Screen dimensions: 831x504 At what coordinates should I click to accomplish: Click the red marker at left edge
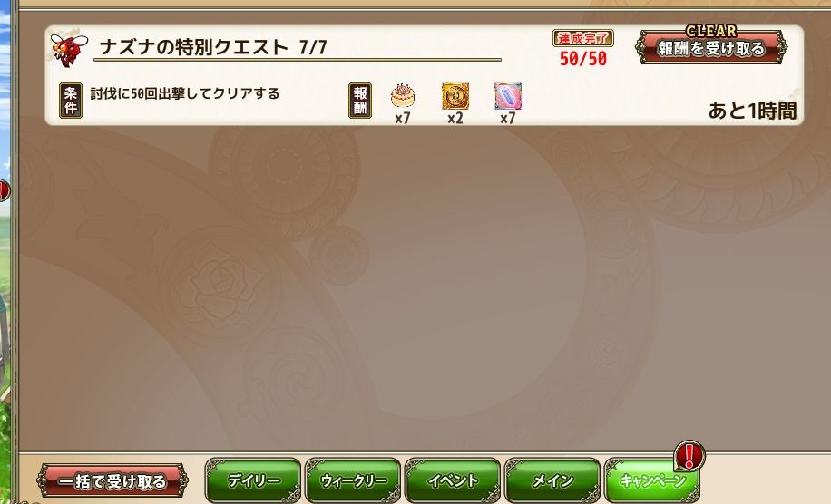click(x=4, y=190)
